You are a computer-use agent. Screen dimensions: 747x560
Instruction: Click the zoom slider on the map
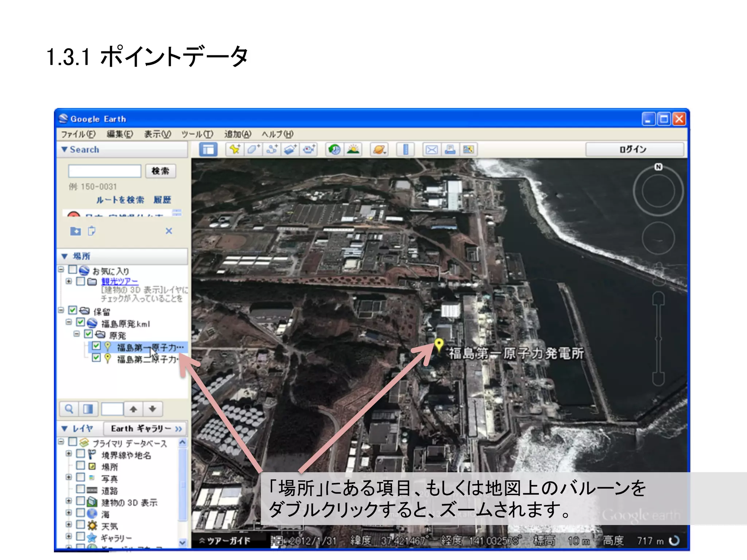pos(658,339)
